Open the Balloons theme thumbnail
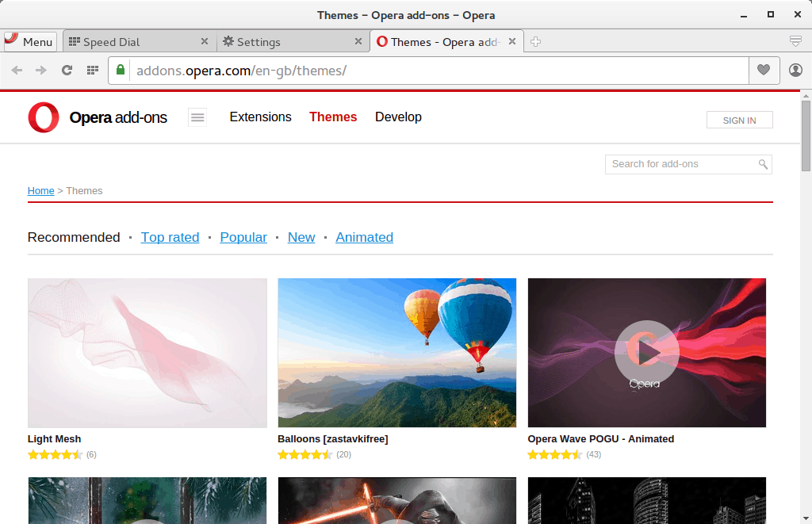The image size is (812, 524). tap(397, 353)
